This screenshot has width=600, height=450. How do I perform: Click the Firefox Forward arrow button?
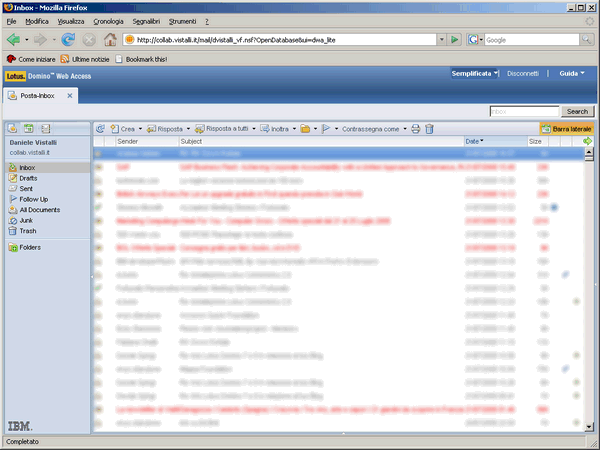(40, 39)
